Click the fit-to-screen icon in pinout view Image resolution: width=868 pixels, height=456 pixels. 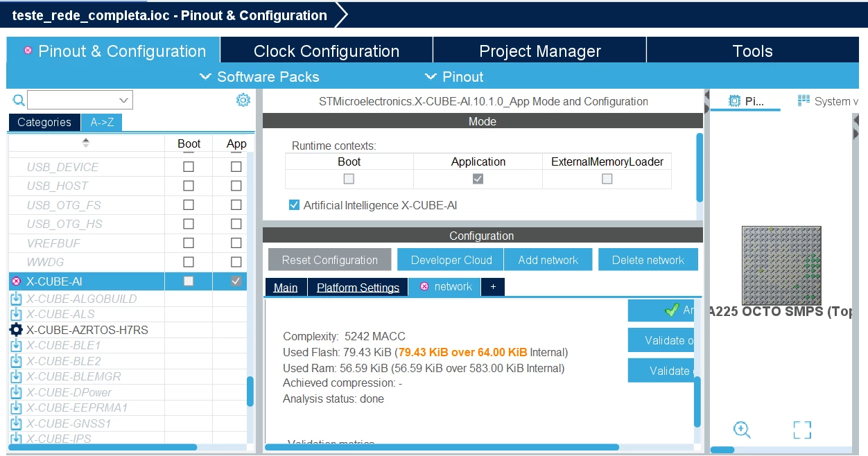(802, 430)
